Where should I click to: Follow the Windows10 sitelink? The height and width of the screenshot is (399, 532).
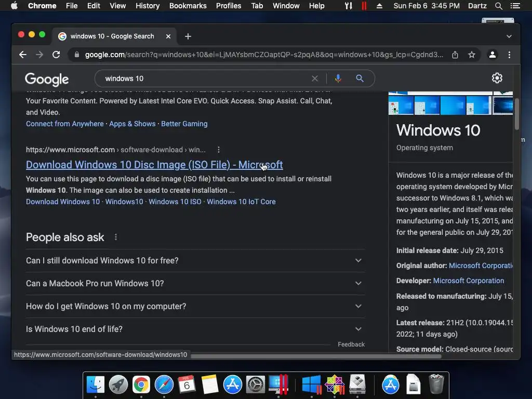coord(124,202)
